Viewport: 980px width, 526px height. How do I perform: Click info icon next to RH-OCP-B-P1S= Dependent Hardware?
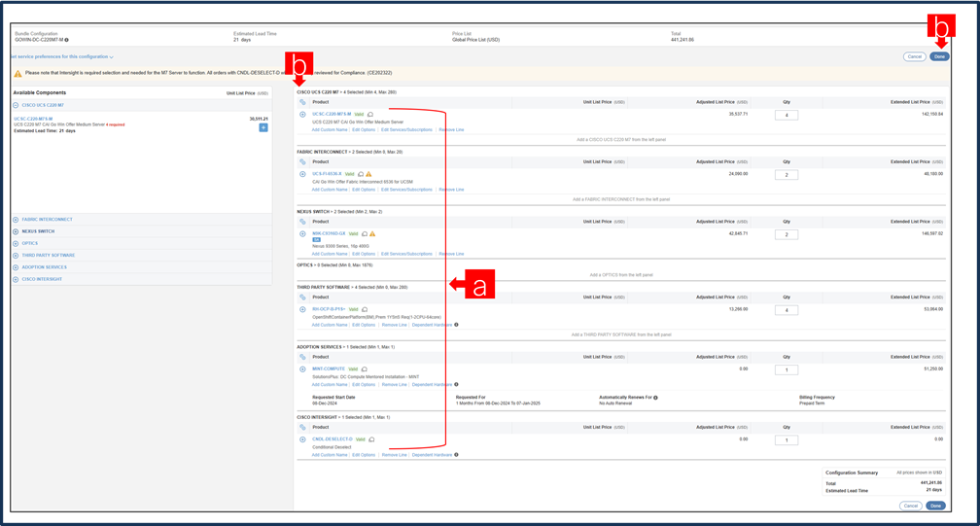pyautogui.click(x=456, y=325)
